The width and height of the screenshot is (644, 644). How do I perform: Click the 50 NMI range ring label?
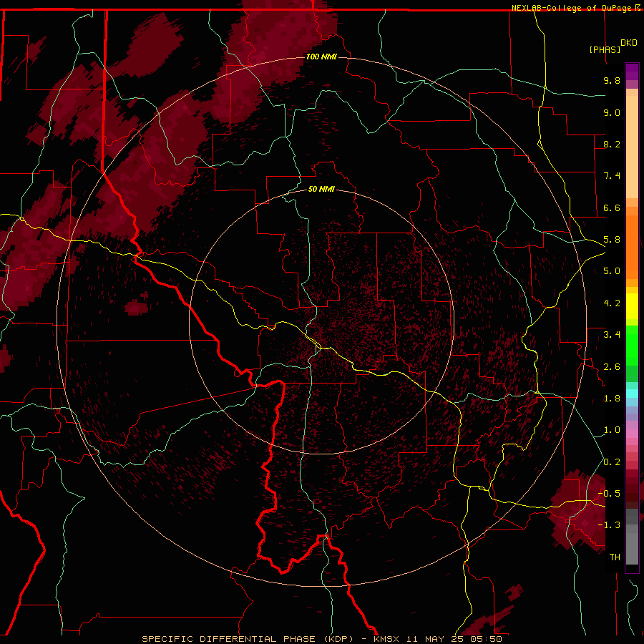pyautogui.click(x=321, y=189)
